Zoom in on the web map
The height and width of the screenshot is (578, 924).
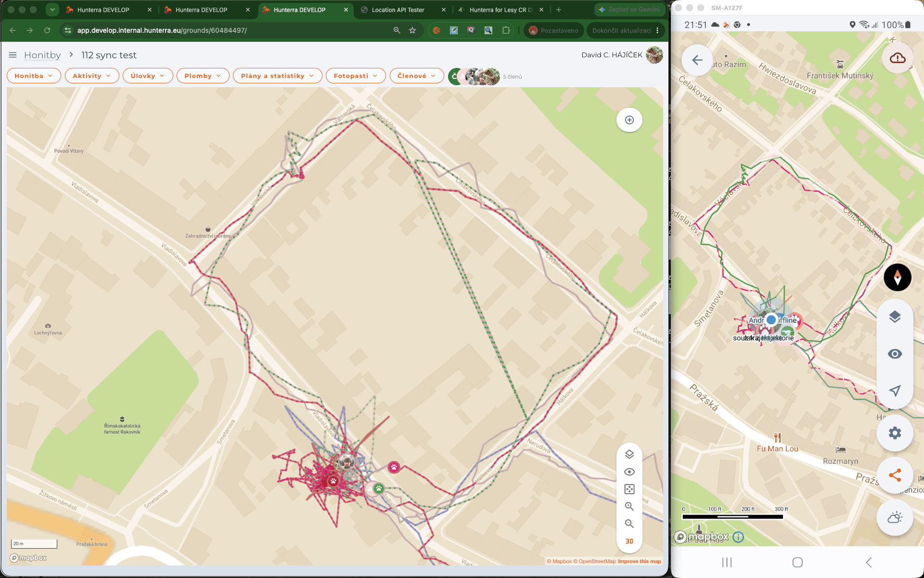tap(629, 506)
